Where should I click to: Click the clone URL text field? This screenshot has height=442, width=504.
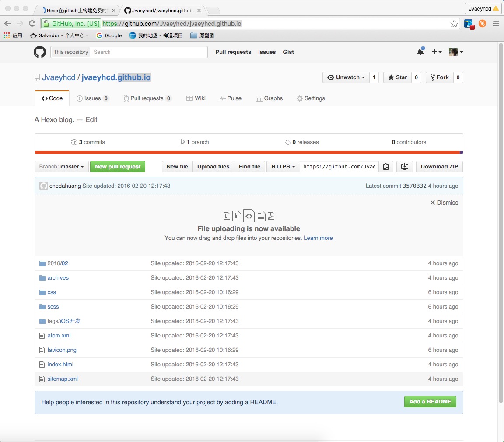pos(339,166)
